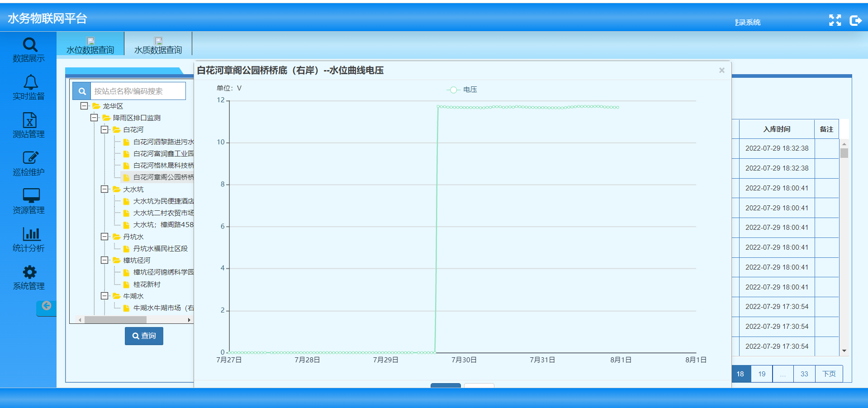Click the 登录系统 link in the header

coord(748,22)
